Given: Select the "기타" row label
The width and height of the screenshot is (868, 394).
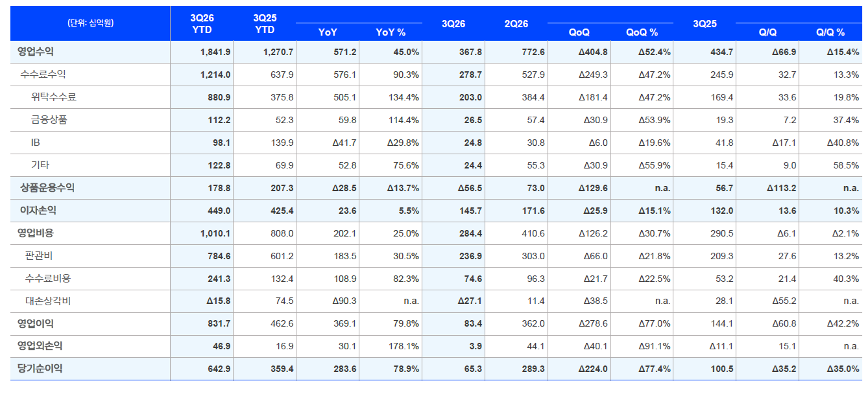Looking at the screenshot, I should click(x=40, y=165).
